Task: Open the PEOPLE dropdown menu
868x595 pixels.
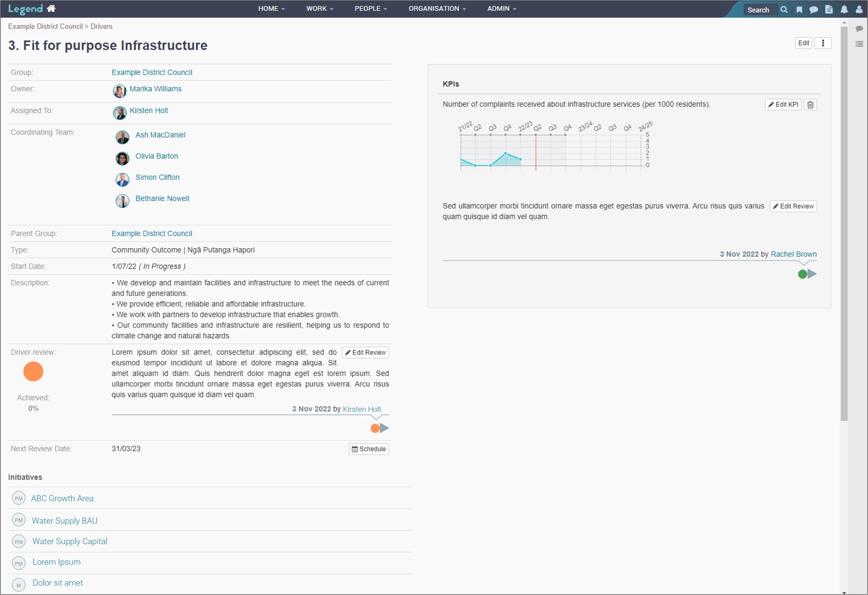Action: click(370, 9)
